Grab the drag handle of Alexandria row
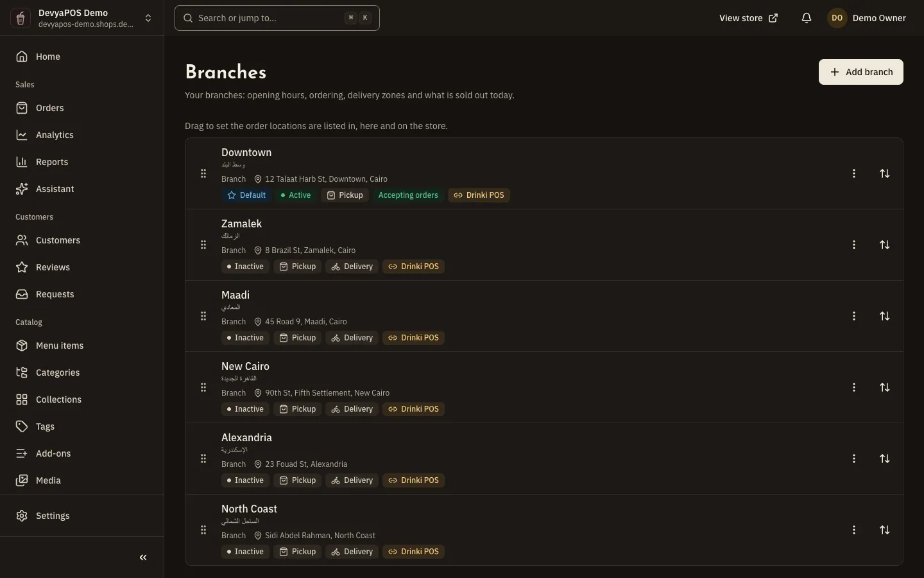Screen dimensions: 924x578 pyautogui.click(x=203, y=459)
